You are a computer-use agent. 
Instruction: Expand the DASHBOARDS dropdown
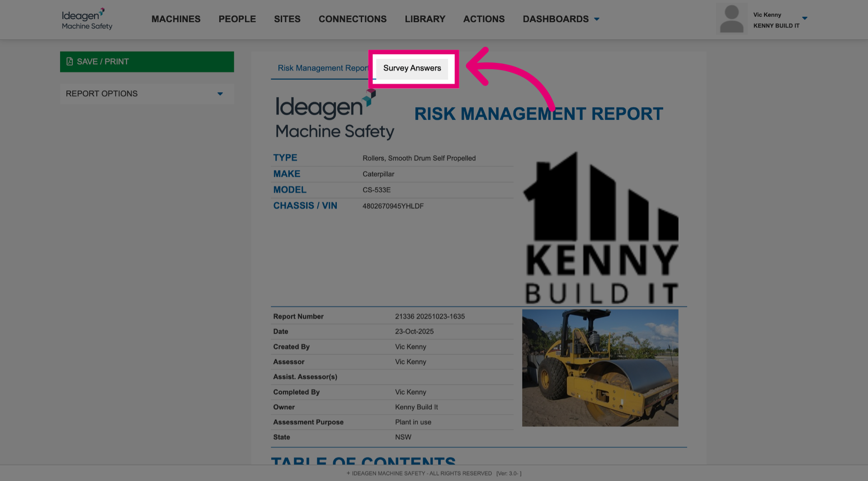[x=561, y=19]
